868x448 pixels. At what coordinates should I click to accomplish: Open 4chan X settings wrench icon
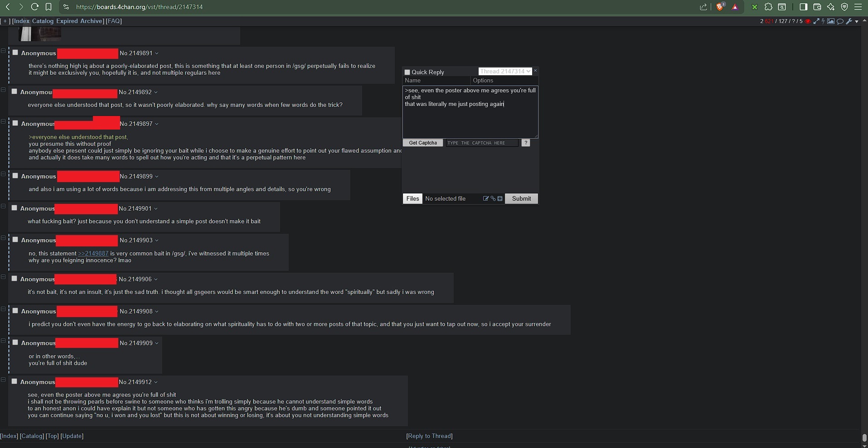point(849,21)
